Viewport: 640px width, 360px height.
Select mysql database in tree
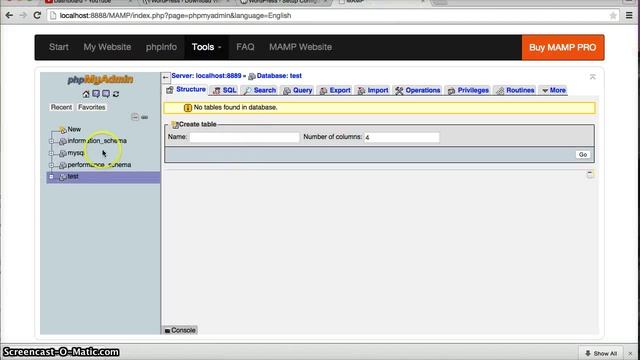(76, 153)
